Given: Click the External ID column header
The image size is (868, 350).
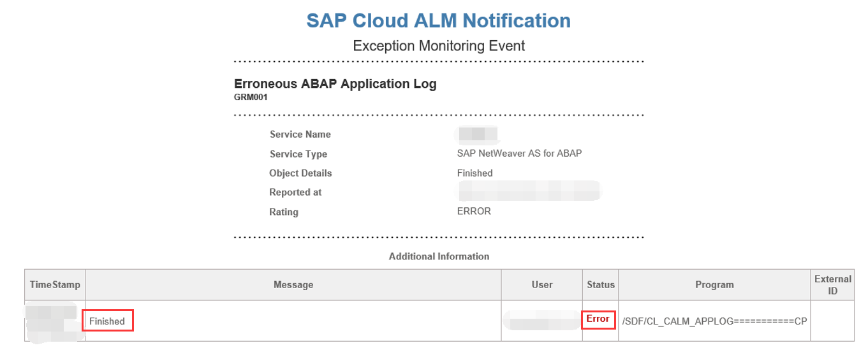Looking at the screenshot, I should tap(833, 285).
